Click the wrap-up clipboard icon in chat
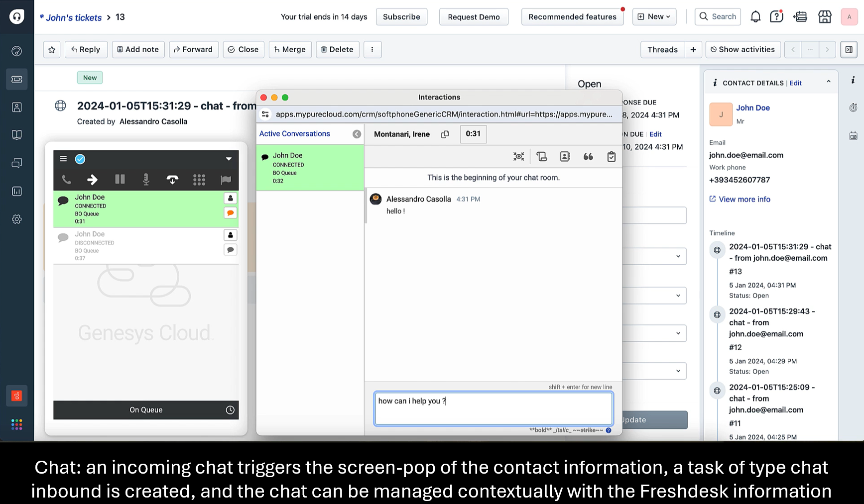Screen dimensions: 864x504 coord(611,157)
